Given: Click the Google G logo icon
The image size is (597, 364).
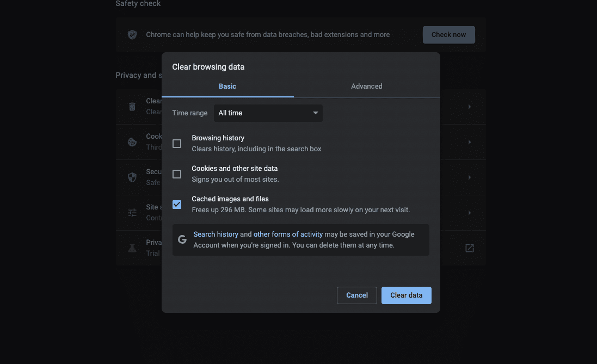Looking at the screenshot, I should point(182,239).
